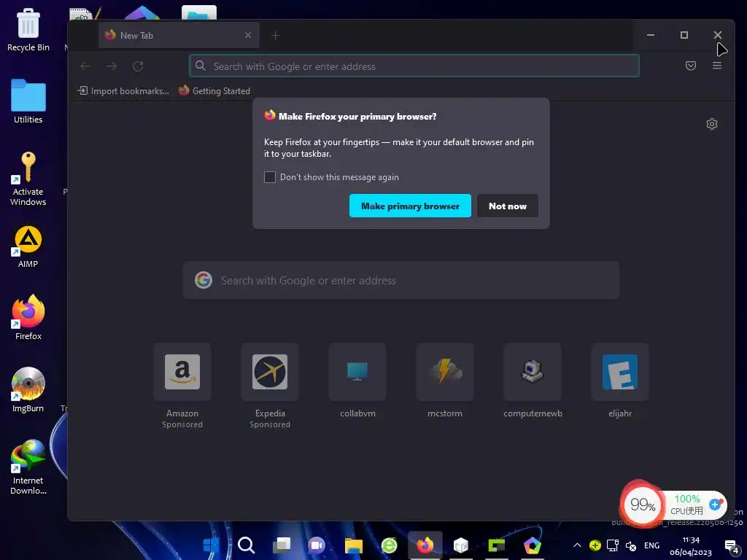Screen dimensions: 747x560
Task: Go forward with the forward arrow
Action: pyautogui.click(x=112, y=66)
